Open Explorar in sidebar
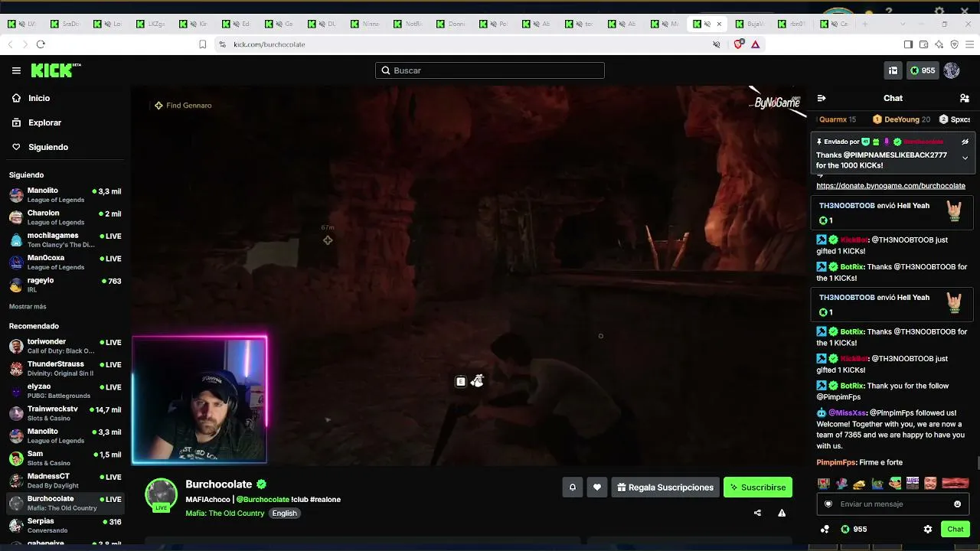This screenshot has width=980, height=551. coord(65,122)
